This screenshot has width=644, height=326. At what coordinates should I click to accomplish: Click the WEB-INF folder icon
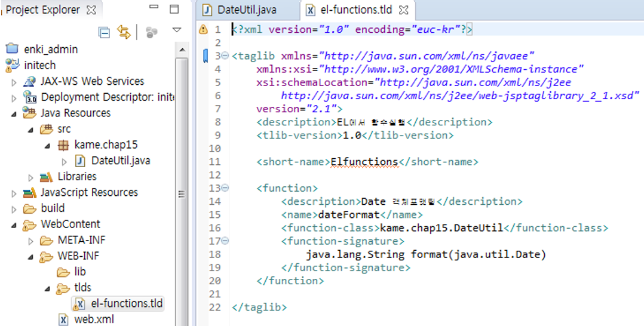pyautogui.click(x=47, y=257)
